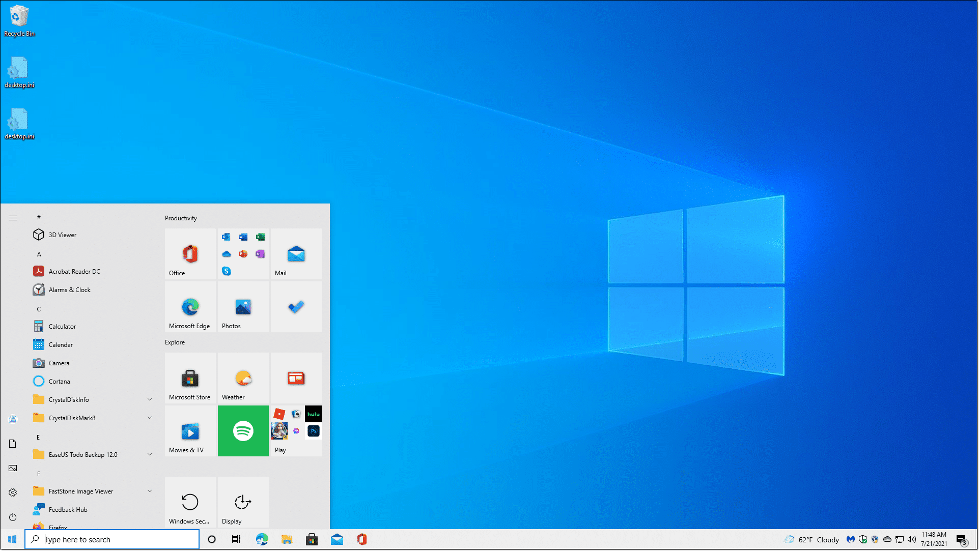
Task: Open the volume speaker tray icon
Action: [x=912, y=539]
